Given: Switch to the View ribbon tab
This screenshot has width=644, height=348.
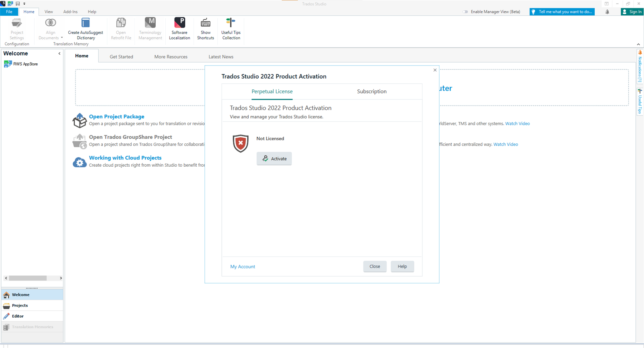Looking at the screenshot, I should click(49, 12).
